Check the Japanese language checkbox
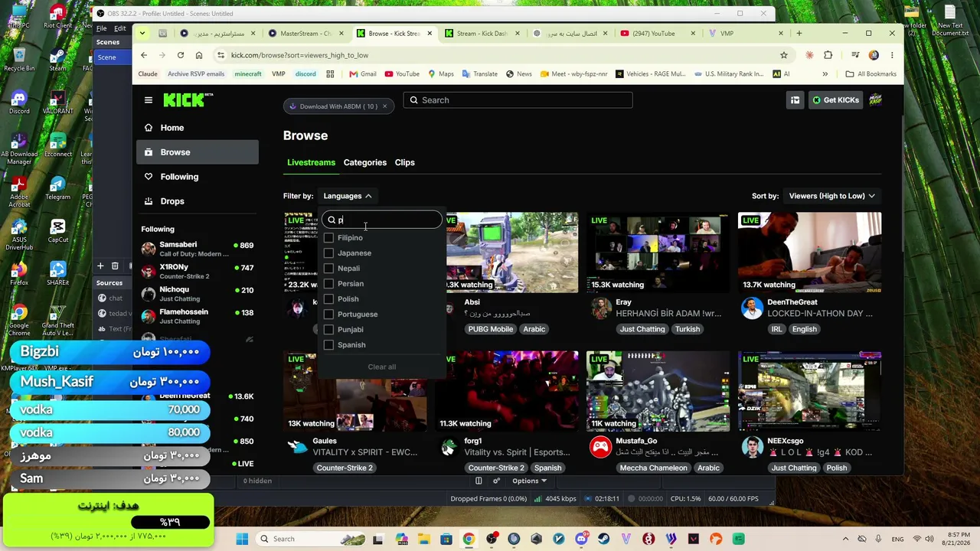This screenshot has width=980, height=551. [328, 253]
